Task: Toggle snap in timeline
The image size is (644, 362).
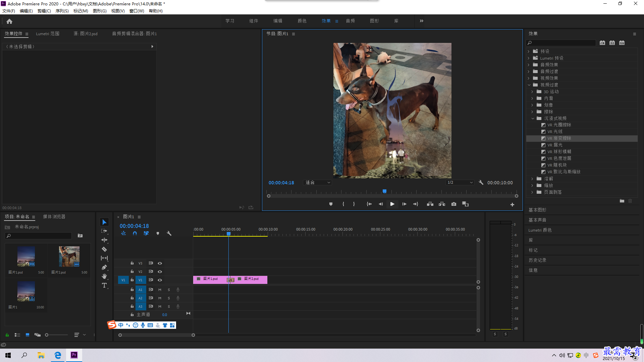Action: (135, 233)
